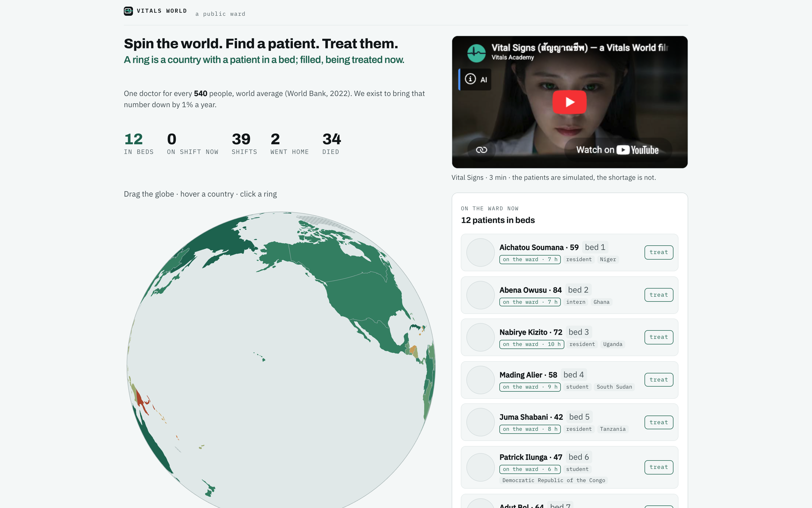Viewport: 812px width, 508px height.
Task: Treat Juma Shabani in bed 5
Action: (659, 422)
